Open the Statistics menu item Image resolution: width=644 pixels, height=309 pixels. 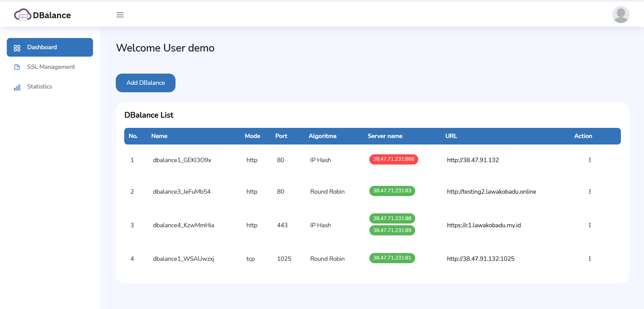tap(39, 86)
